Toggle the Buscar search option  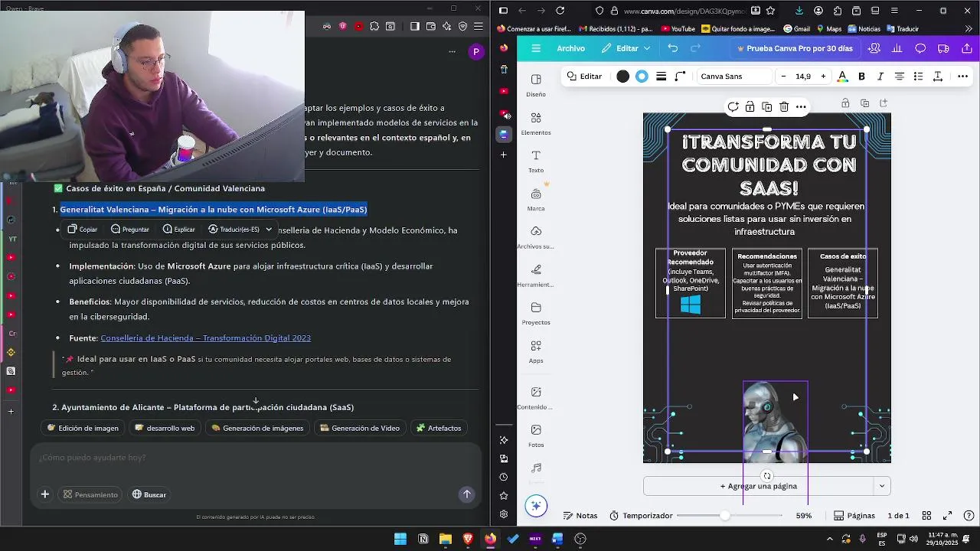pyautogui.click(x=149, y=494)
